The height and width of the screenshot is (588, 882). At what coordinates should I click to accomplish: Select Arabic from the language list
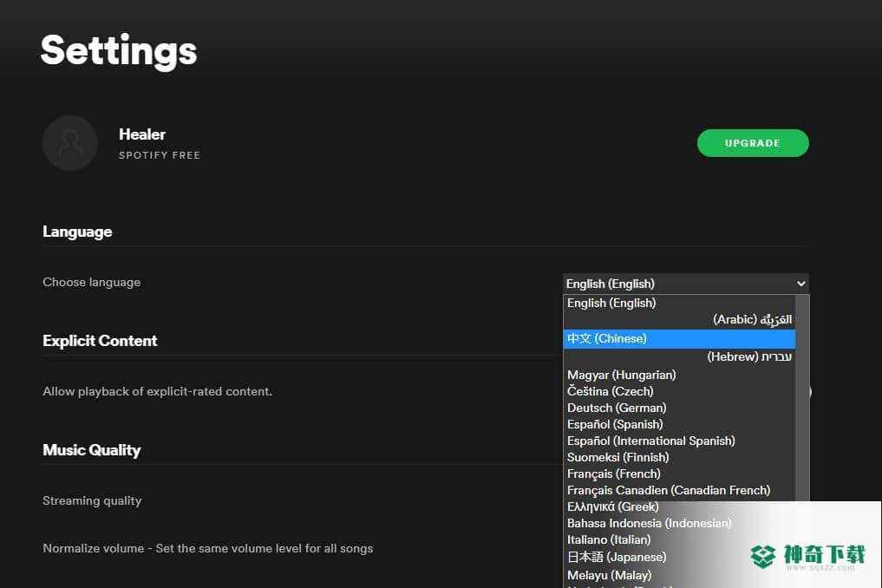coord(679,320)
